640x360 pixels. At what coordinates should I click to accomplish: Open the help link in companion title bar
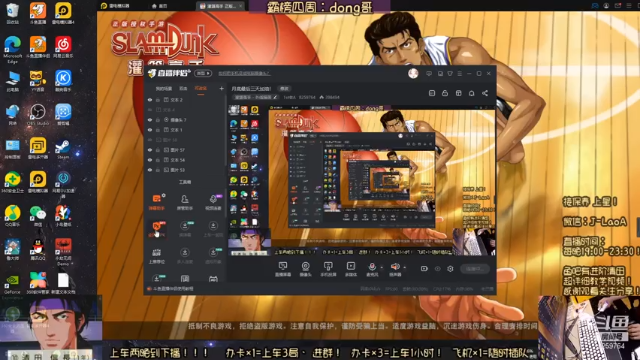click(x=244, y=73)
